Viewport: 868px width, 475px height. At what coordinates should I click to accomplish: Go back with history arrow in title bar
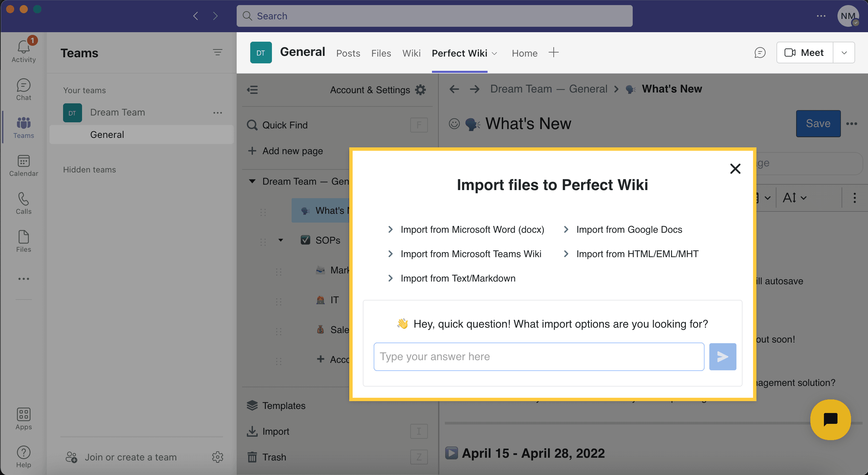[196, 16]
